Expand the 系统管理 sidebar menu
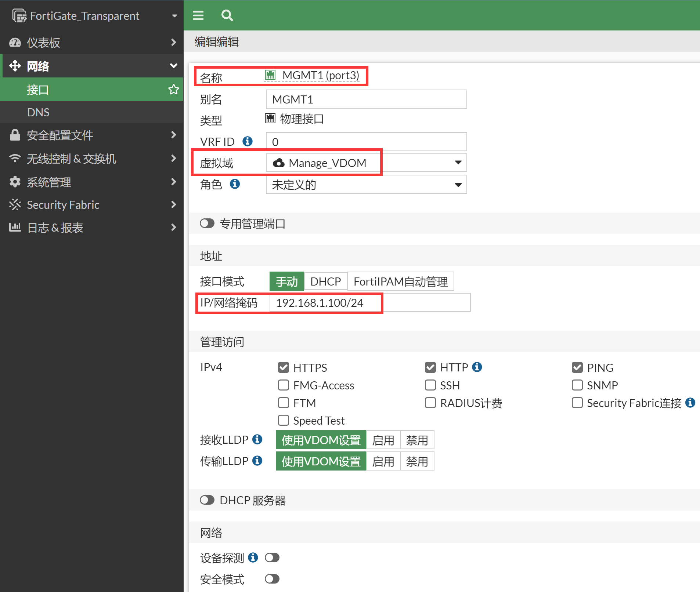The height and width of the screenshot is (592, 700). (92, 182)
